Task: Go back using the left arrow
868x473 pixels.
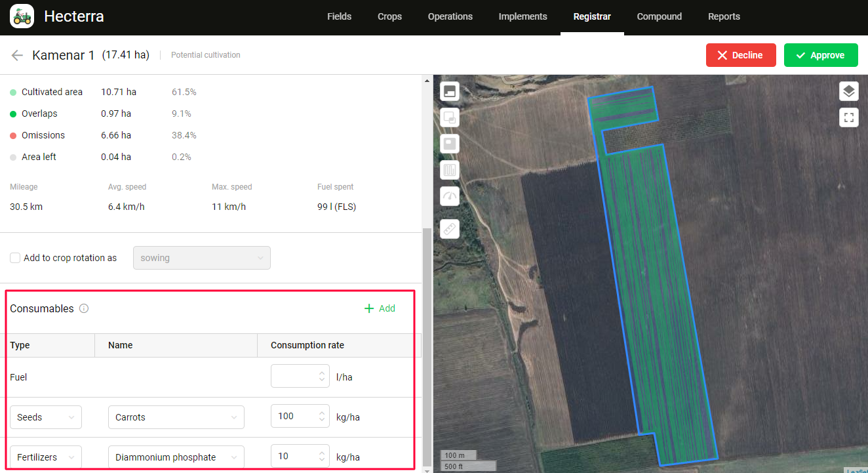Action: (x=17, y=55)
